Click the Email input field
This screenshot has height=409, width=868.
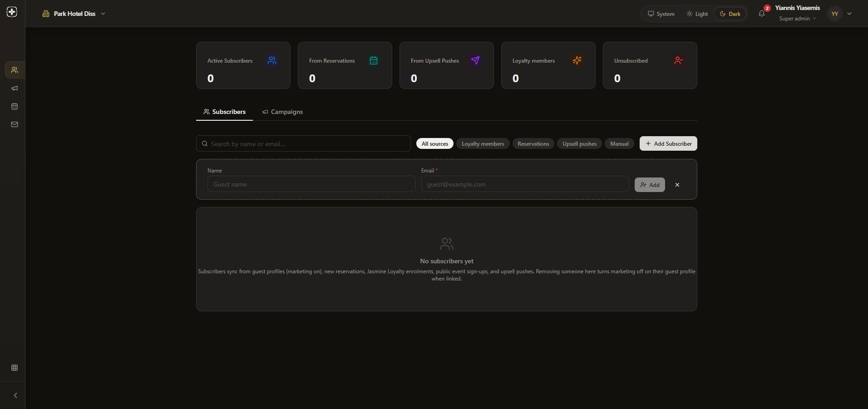(525, 184)
